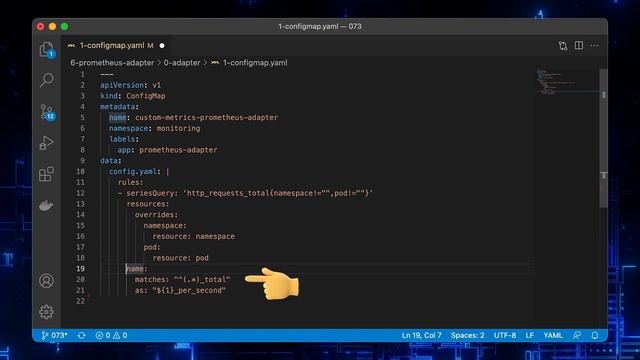640x360 pixels.
Task: Click the 'rules:' key on line 11
Action: (x=131, y=182)
